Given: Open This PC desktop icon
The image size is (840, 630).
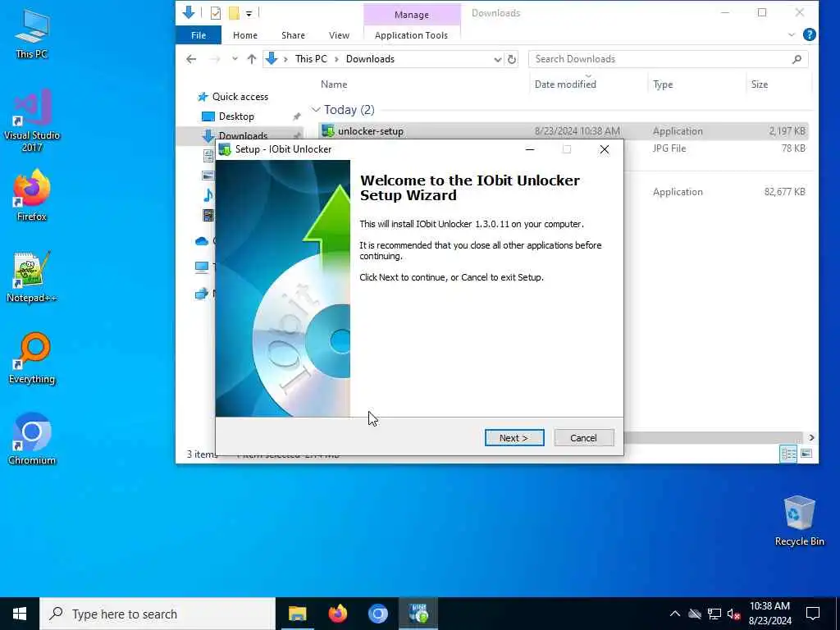Looking at the screenshot, I should click(x=32, y=34).
